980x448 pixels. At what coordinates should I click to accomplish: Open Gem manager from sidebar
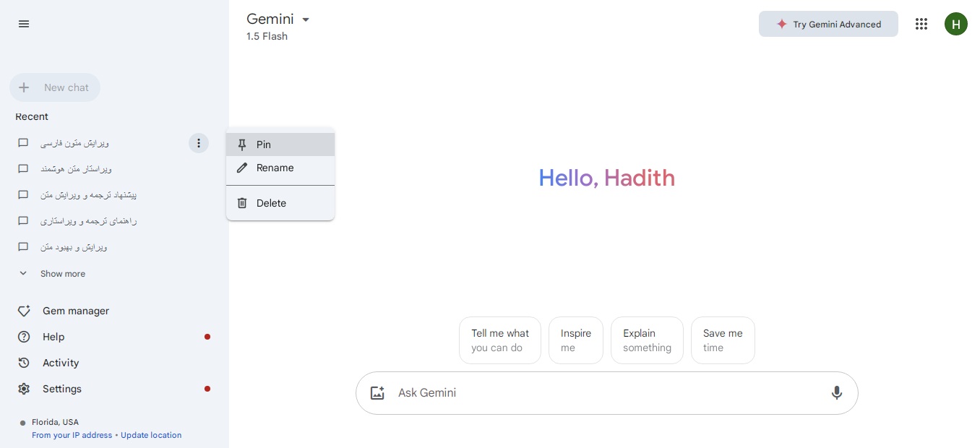pyautogui.click(x=75, y=311)
